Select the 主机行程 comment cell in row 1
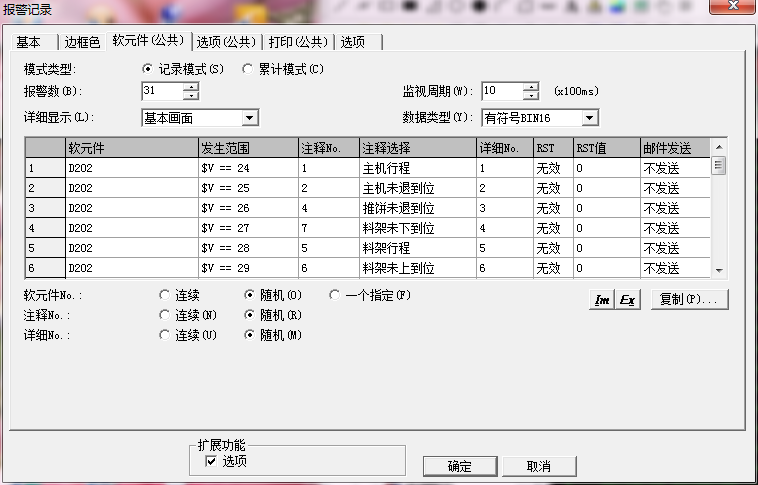The image size is (758, 485). point(416,168)
